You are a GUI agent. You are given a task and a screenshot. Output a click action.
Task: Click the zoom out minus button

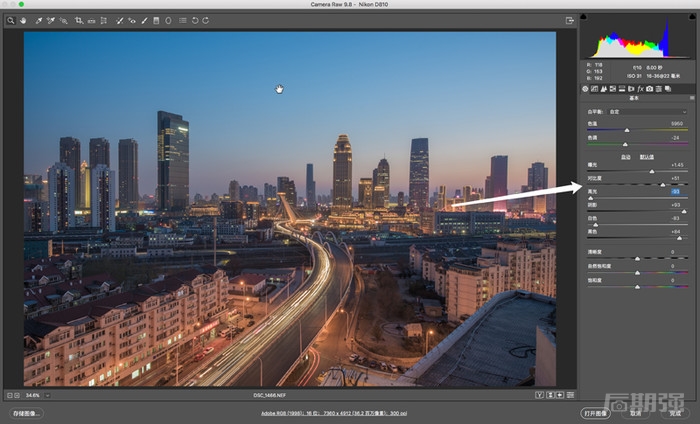pos(10,395)
